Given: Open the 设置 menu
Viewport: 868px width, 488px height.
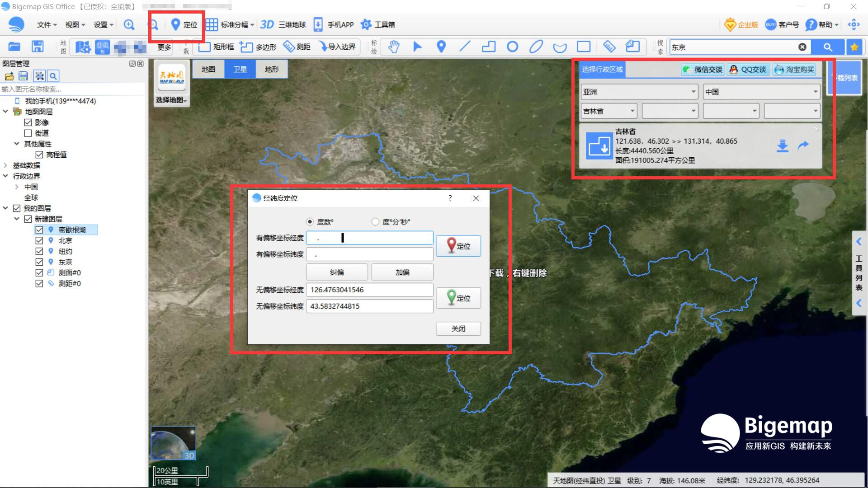Looking at the screenshot, I should 103,25.
